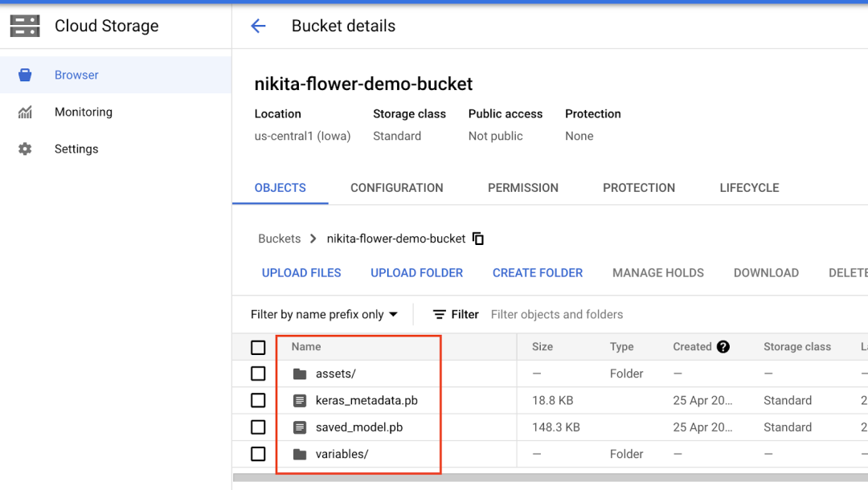868x490 pixels.
Task: Click the Settings gear icon
Action: [25, 149]
